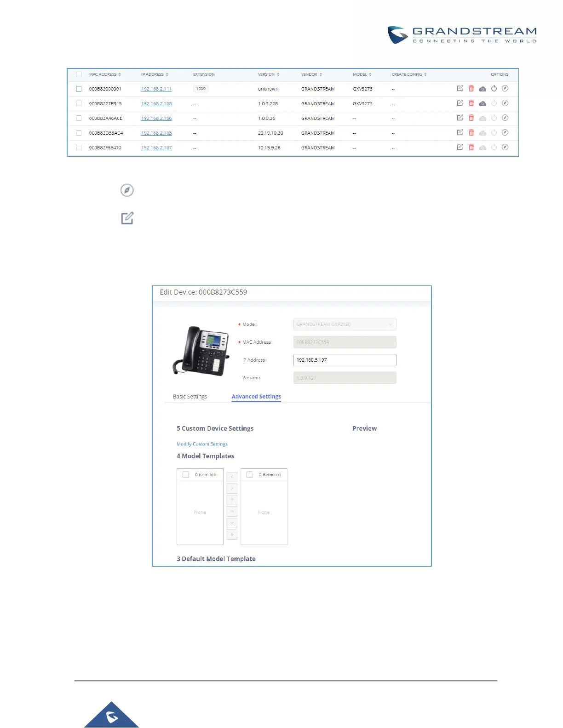
Task: Open IP link 192.168.2.111
Action: [156, 89]
